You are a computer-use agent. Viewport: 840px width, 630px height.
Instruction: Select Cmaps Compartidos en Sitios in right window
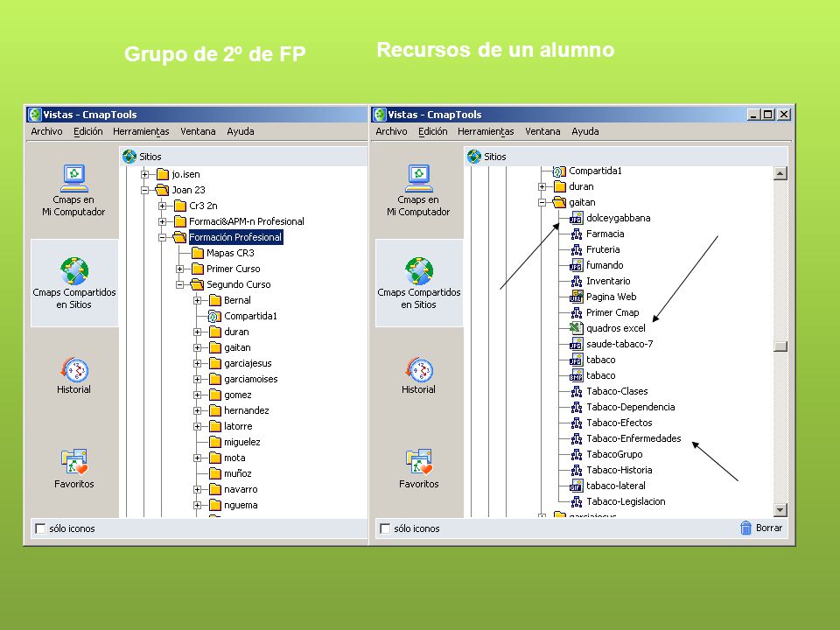point(418,283)
